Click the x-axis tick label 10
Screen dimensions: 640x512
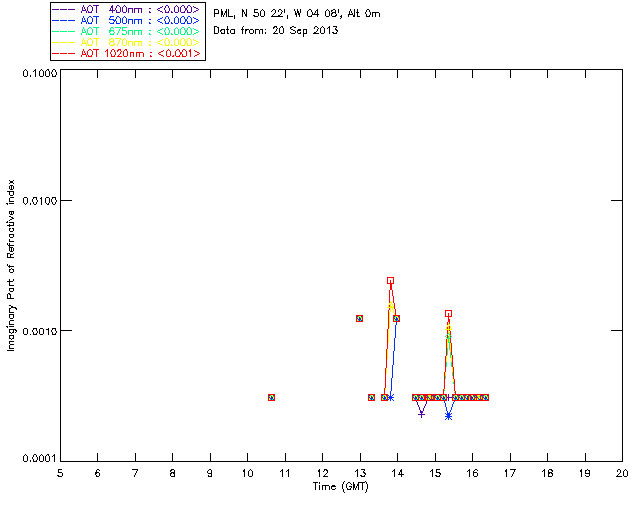[248, 473]
